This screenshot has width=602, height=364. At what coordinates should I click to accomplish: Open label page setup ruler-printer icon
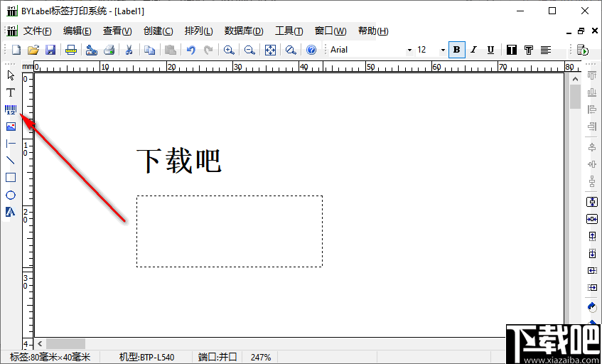(x=71, y=50)
